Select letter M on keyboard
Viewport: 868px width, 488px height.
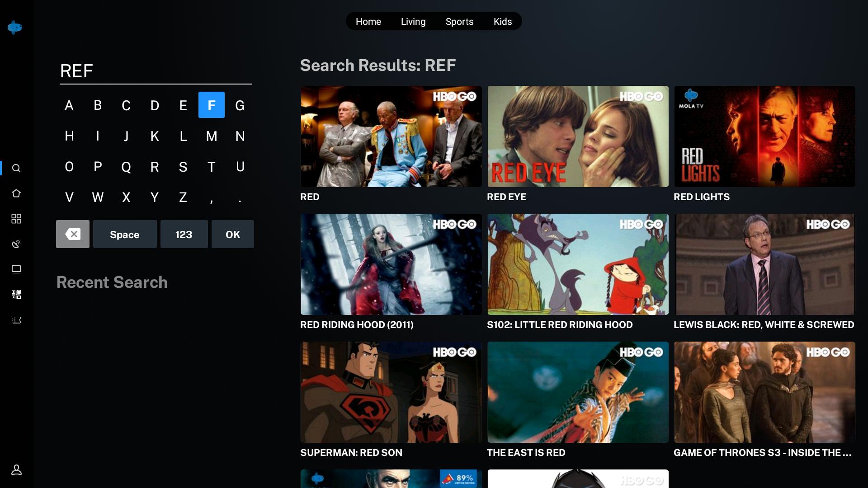point(212,136)
